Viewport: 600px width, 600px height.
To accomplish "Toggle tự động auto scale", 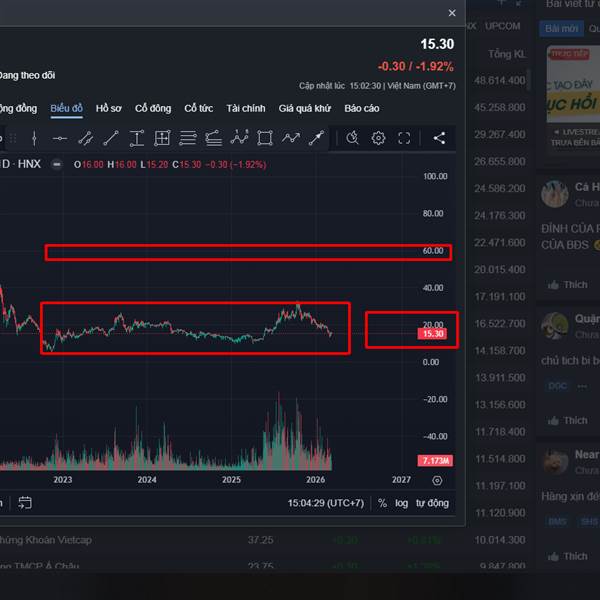I will tap(432, 503).
